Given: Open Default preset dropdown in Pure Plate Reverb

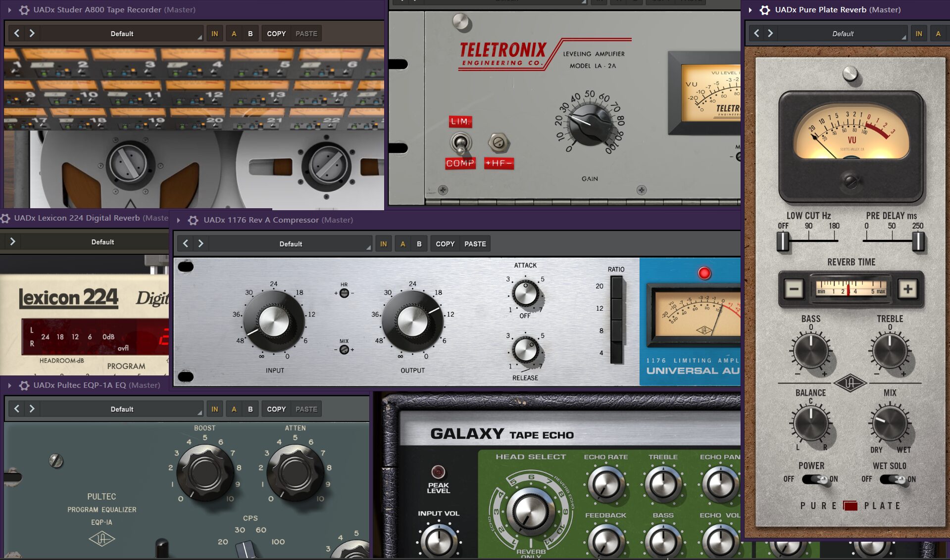Looking at the screenshot, I should 843,34.
